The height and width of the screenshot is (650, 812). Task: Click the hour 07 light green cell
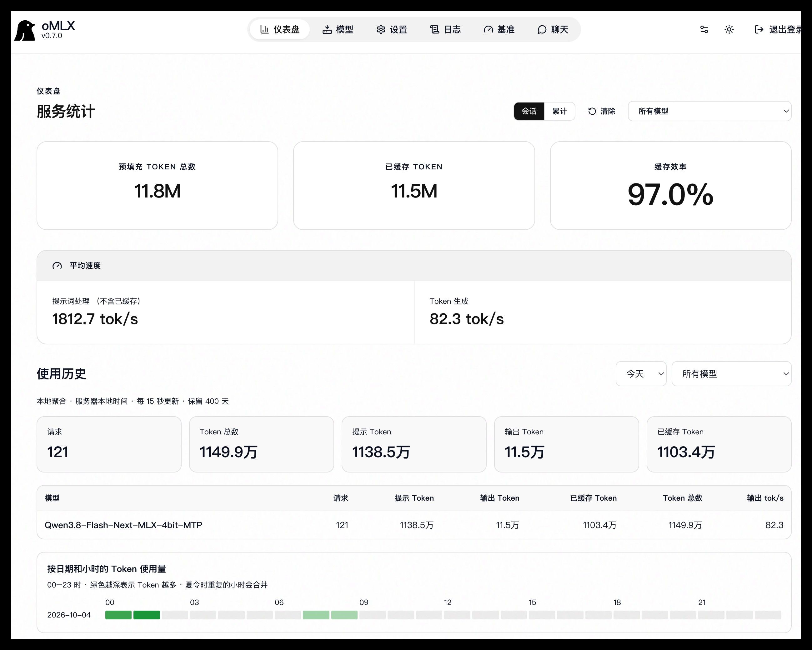click(x=316, y=615)
